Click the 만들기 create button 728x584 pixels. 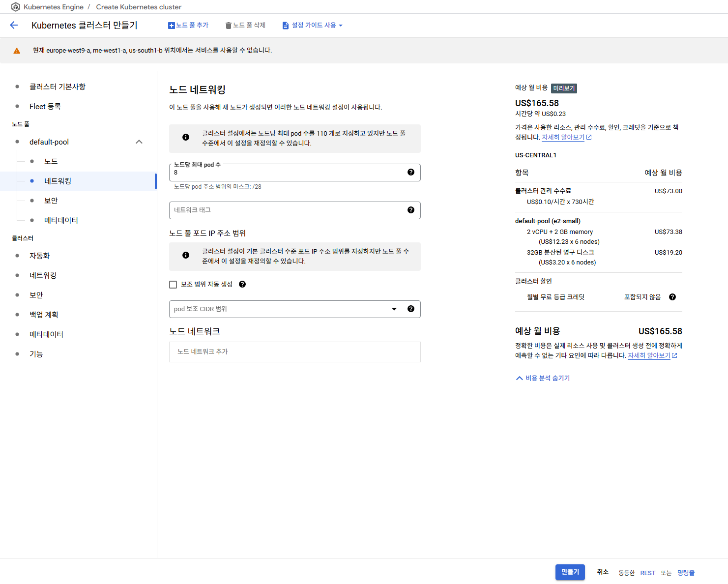tap(570, 572)
